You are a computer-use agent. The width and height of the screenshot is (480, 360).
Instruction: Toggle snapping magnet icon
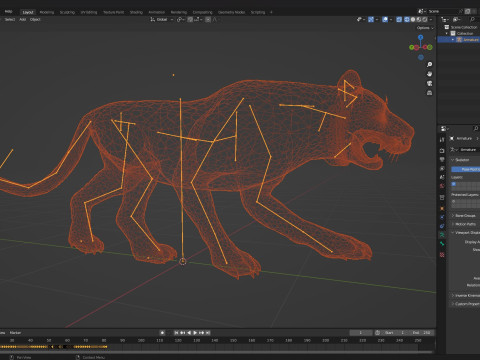coord(190,20)
